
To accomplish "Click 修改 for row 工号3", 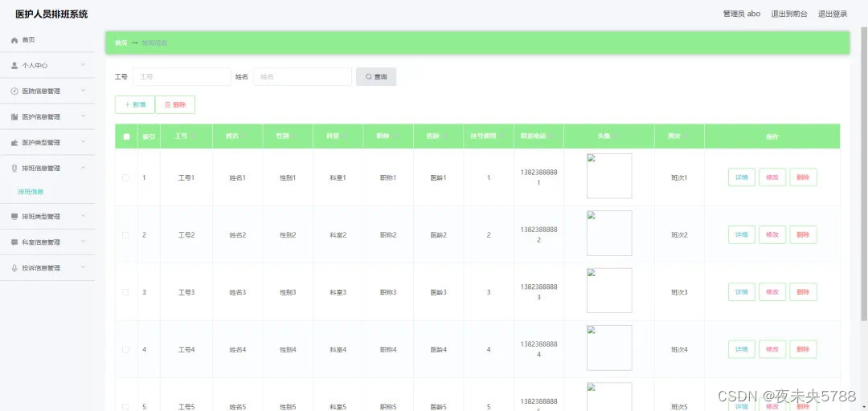I will [x=772, y=292].
